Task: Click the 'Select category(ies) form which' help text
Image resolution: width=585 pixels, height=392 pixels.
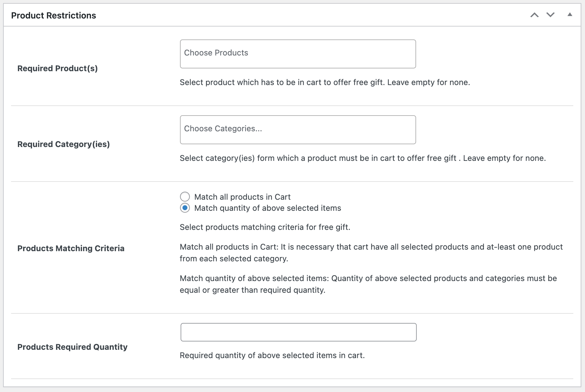Action: tap(363, 158)
